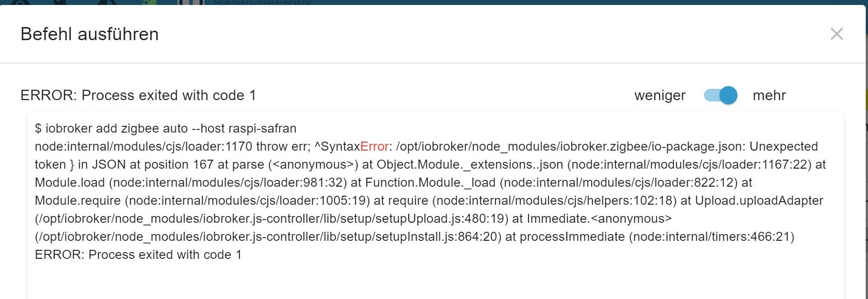Select the mehr label
868x299 pixels.
(769, 95)
